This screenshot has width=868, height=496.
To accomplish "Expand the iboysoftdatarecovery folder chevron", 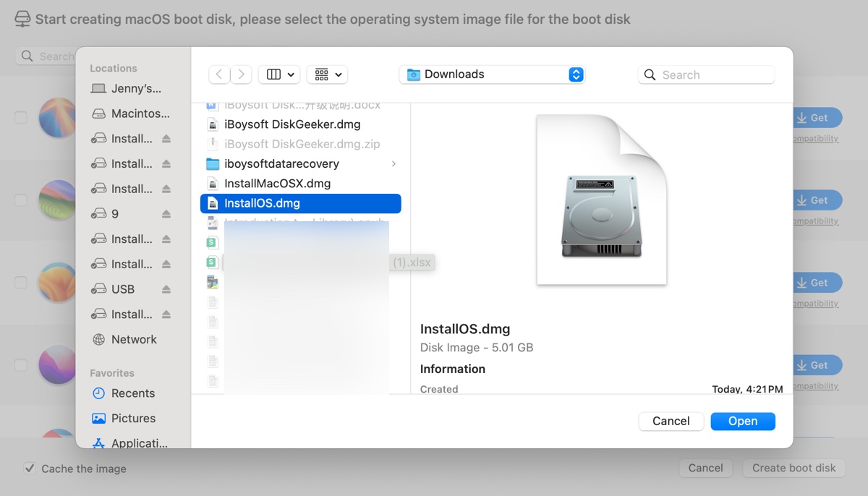I will point(393,164).
